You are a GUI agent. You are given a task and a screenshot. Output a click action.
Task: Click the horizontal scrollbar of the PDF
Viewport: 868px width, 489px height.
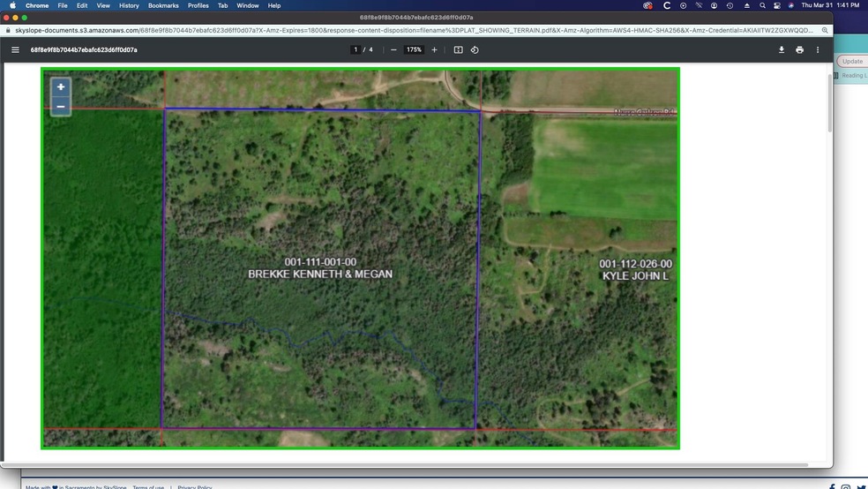point(405,464)
